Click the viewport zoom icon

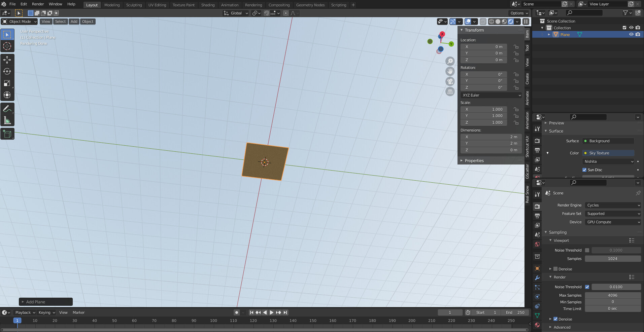point(450,61)
